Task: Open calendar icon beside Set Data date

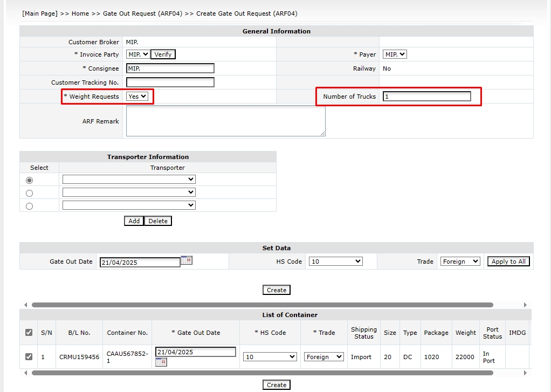Action: (x=186, y=260)
